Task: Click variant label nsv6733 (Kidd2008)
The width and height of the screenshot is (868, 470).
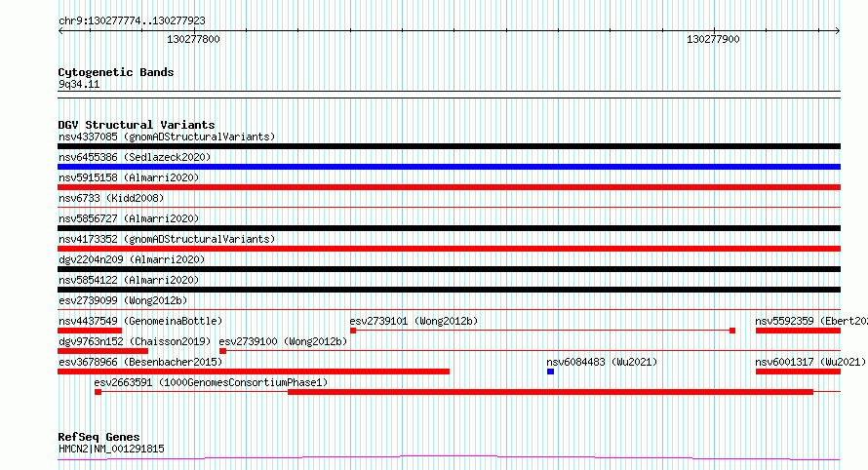Action: 111,198
